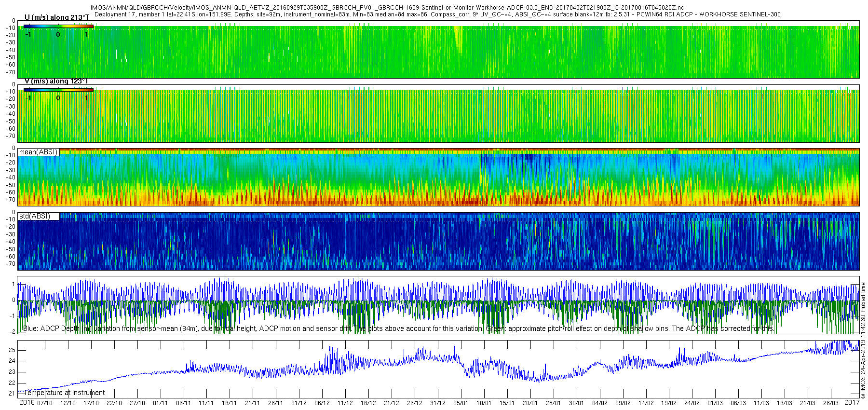Screen dimensions: 868x410
Task: Click the '-40' depth tick of the V panel
Action: [x=10, y=114]
